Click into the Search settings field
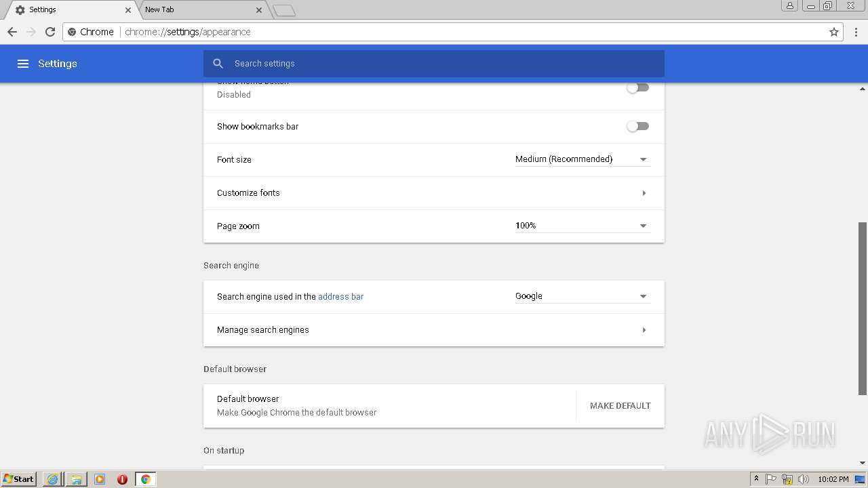 441,64
